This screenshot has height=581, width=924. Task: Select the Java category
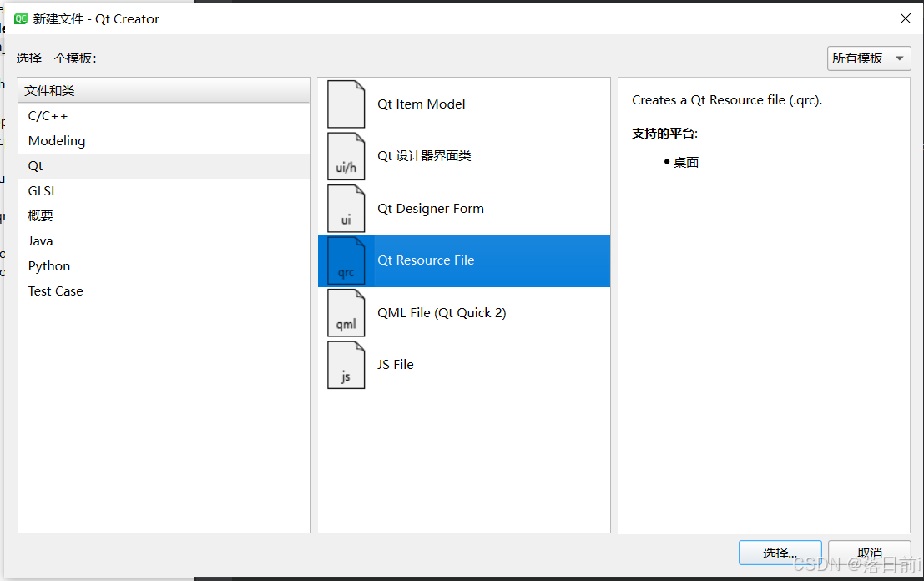[164, 241]
